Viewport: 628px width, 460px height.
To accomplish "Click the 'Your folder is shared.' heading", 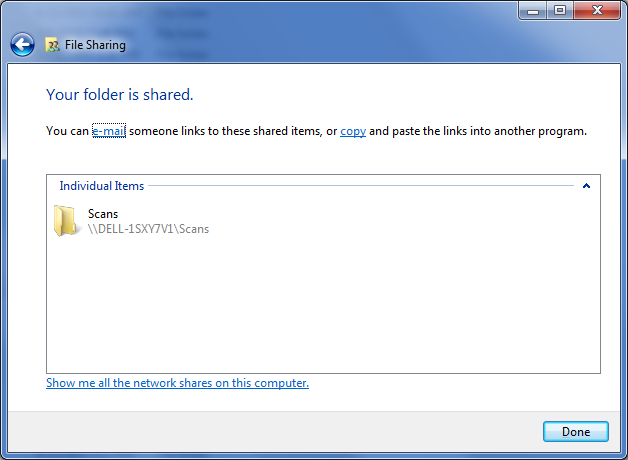I will pyautogui.click(x=120, y=95).
